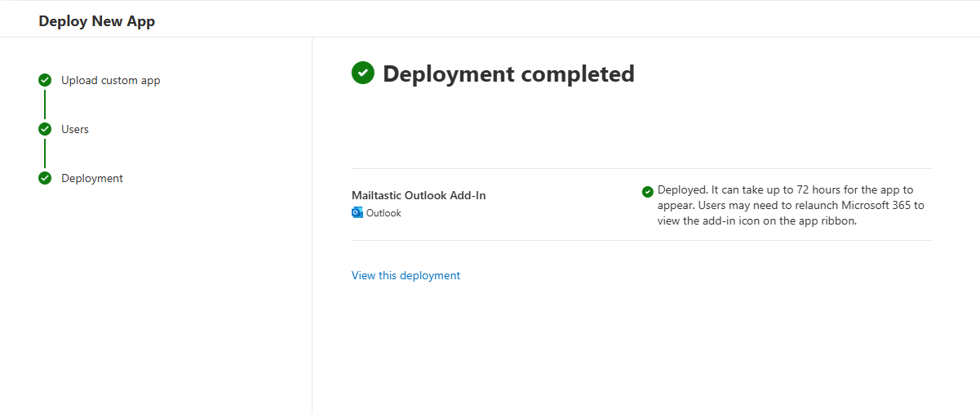The height and width of the screenshot is (414, 980).
Task: Click the green Deployed status check icon
Action: point(648,191)
